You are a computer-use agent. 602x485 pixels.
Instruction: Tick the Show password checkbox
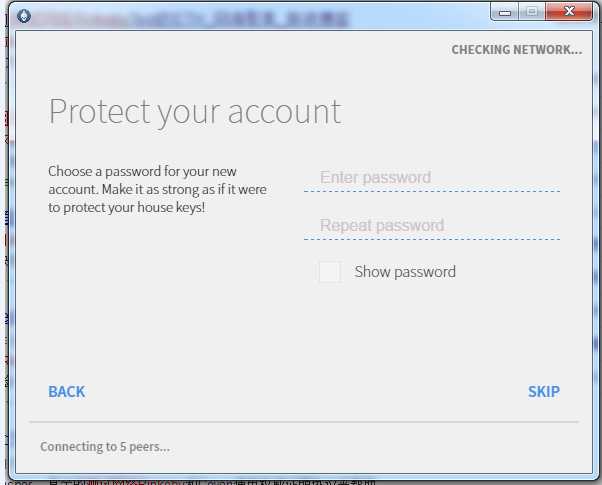coord(330,272)
